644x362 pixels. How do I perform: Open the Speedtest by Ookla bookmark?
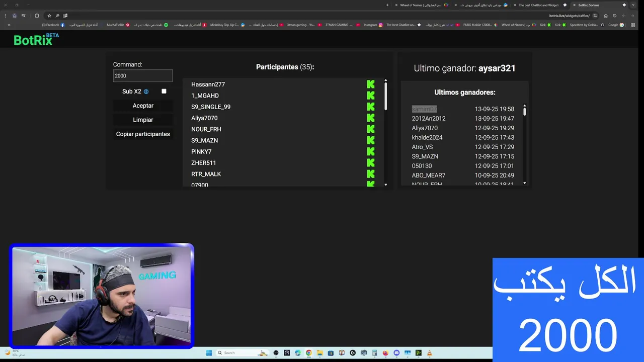tap(587, 25)
